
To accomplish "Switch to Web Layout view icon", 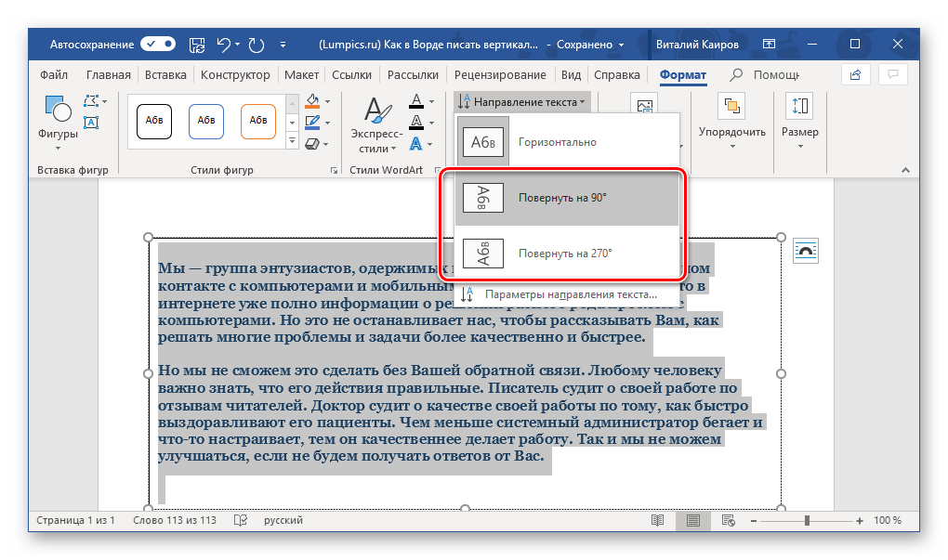I will coord(728,520).
